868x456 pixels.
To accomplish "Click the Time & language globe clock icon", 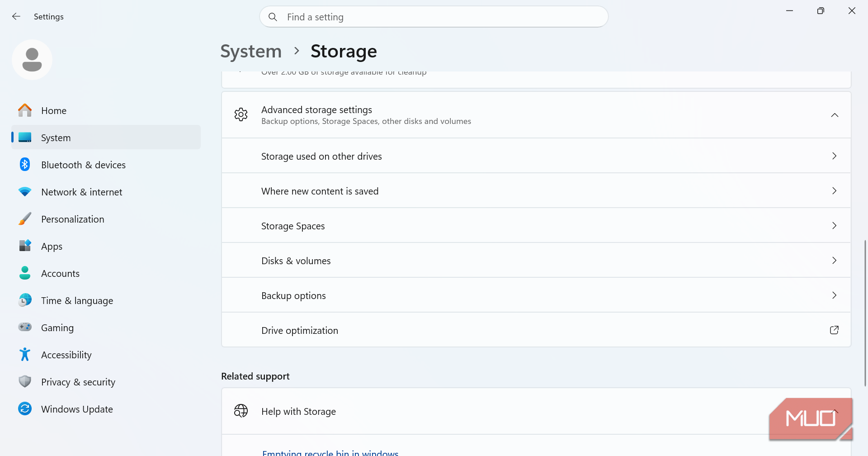I will [25, 300].
